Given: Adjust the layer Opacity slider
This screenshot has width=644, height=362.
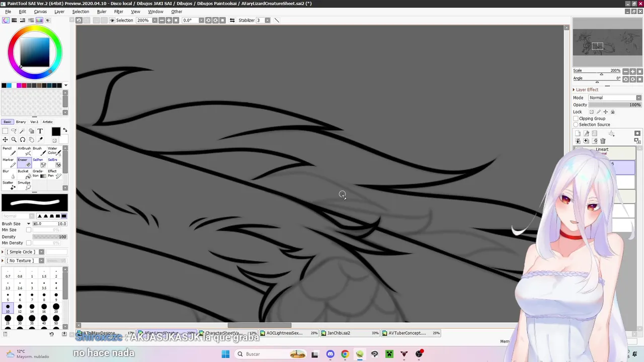Looking at the screenshot, I should click(x=614, y=105).
